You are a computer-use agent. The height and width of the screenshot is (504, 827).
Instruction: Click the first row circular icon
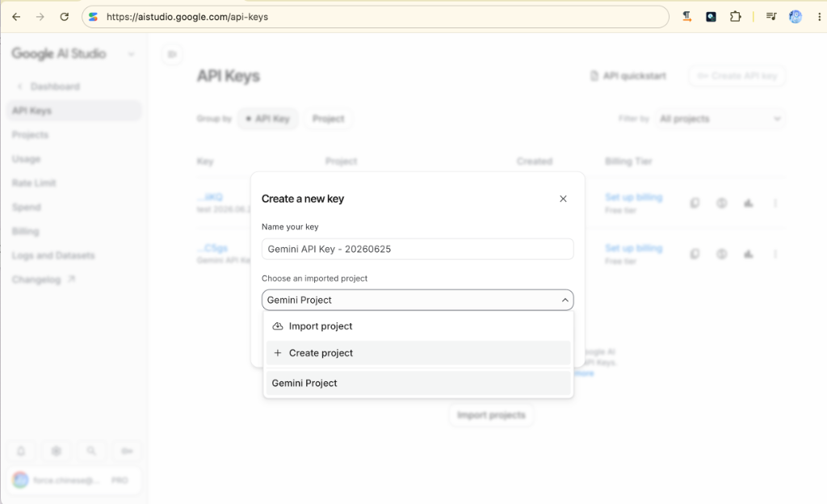pos(721,203)
